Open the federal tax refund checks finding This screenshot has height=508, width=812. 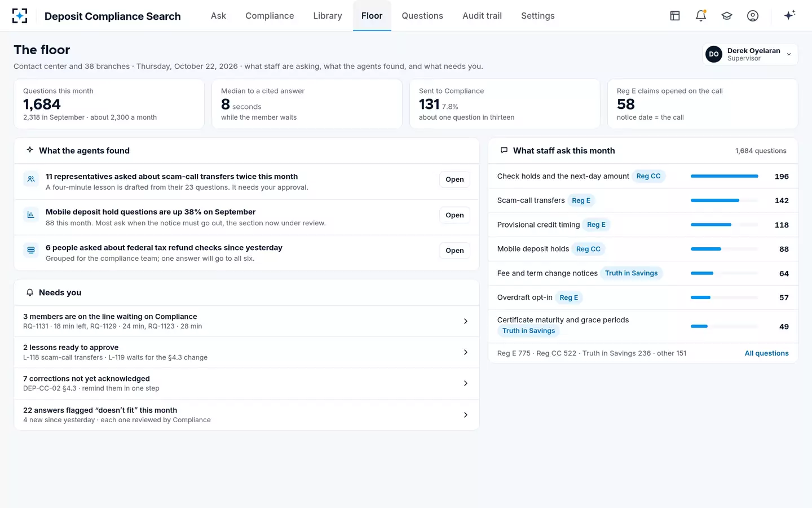pyautogui.click(x=454, y=251)
